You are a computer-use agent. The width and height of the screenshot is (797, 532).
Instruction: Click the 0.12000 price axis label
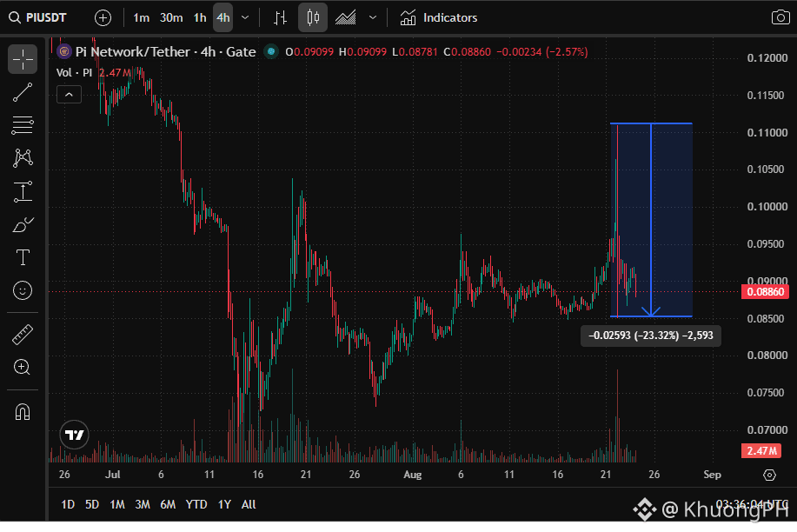click(x=767, y=58)
